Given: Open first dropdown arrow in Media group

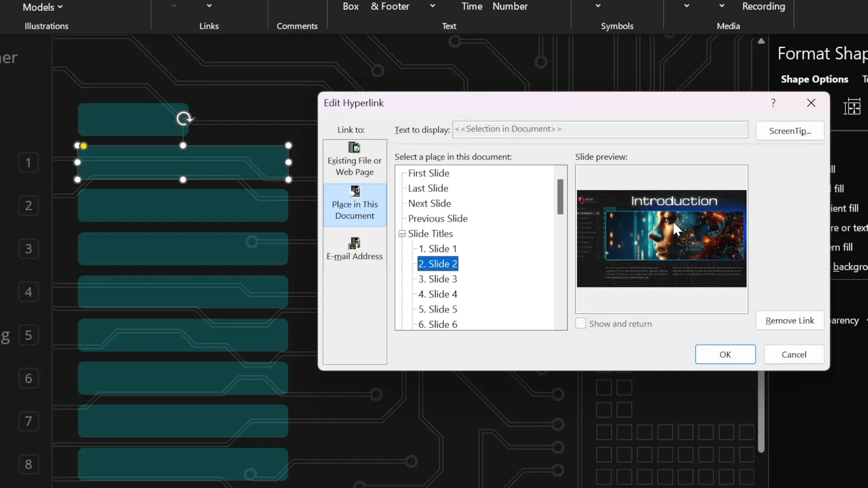Looking at the screenshot, I should tap(687, 6).
